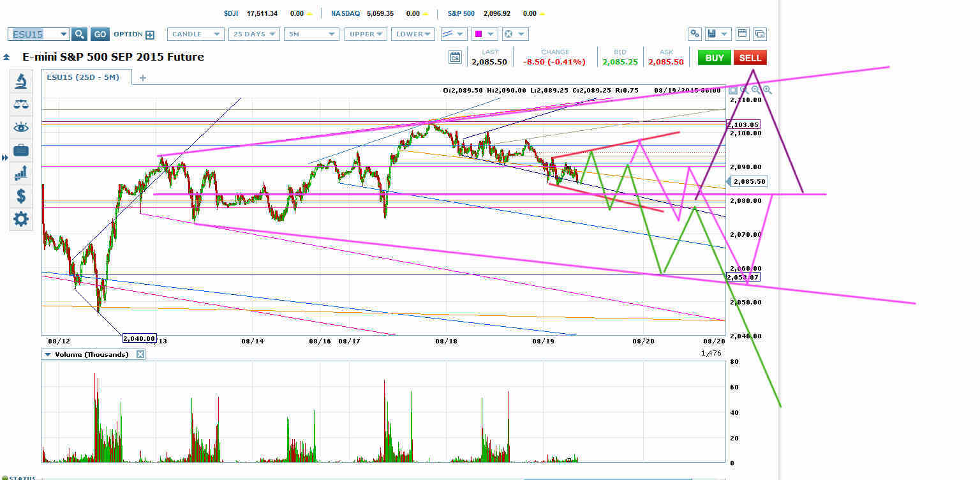Click the symbol search magnifier icon

point(79,34)
